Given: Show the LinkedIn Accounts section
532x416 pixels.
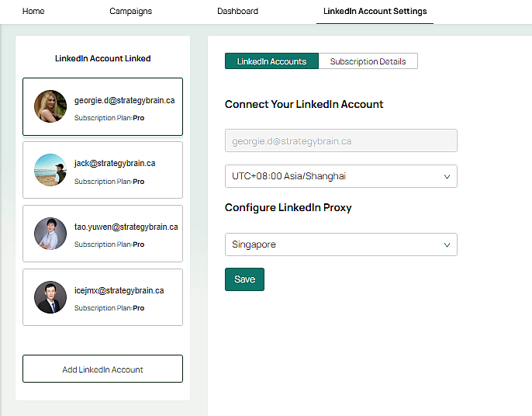Looking at the screenshot, I should 271,61.
